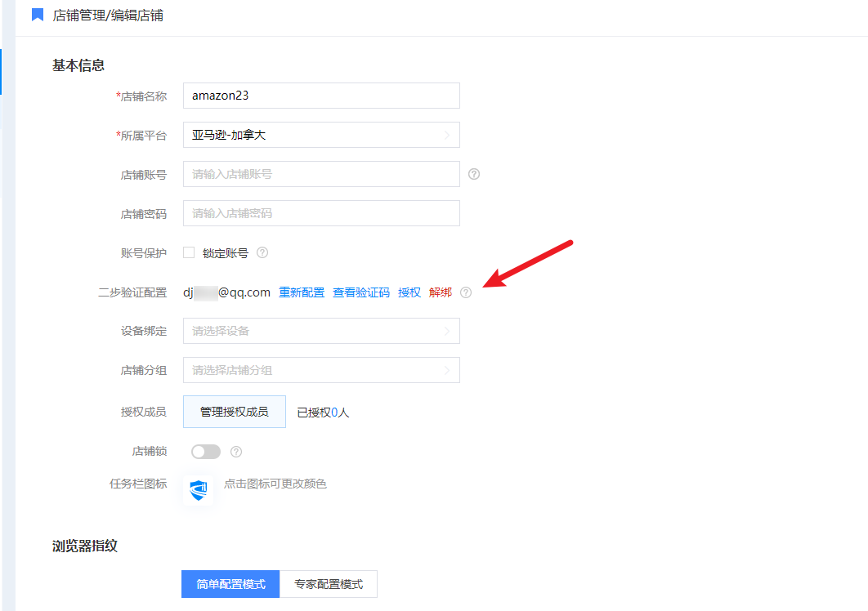Viewport: 868px width, 611px height.
Task: Click help icon next to 店铺账号 field
Action: [474, 174]
